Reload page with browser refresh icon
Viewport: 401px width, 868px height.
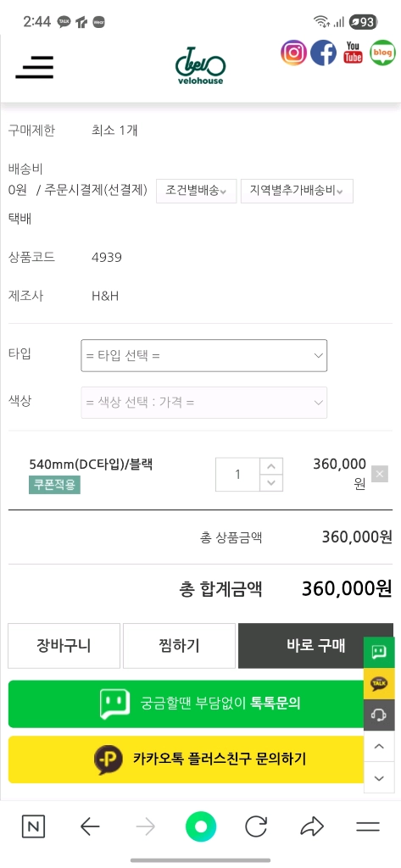tap(256, 827)
